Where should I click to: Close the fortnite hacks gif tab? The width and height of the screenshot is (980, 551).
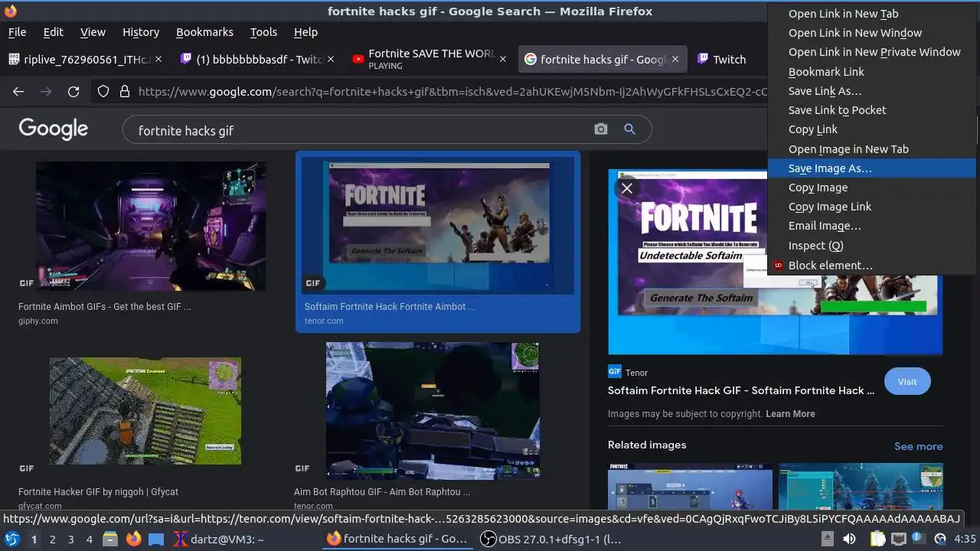[x=675, y=59]
